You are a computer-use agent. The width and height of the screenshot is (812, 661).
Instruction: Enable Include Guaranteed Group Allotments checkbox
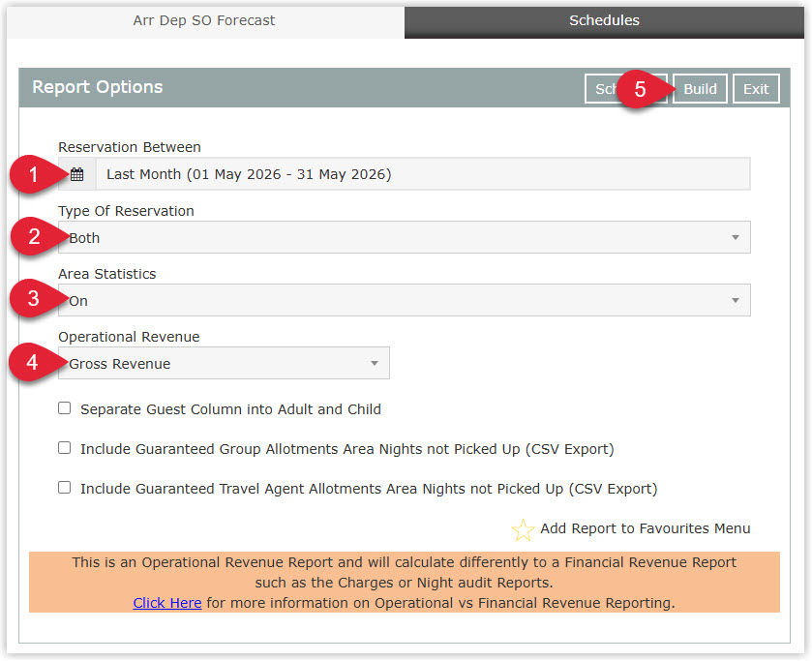pos(64,447)
